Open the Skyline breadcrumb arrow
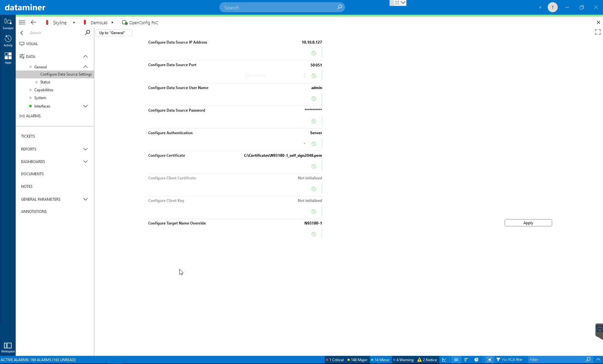Image resolution: width=603 pixels, height=364 pixels. [x=74, y=23]
